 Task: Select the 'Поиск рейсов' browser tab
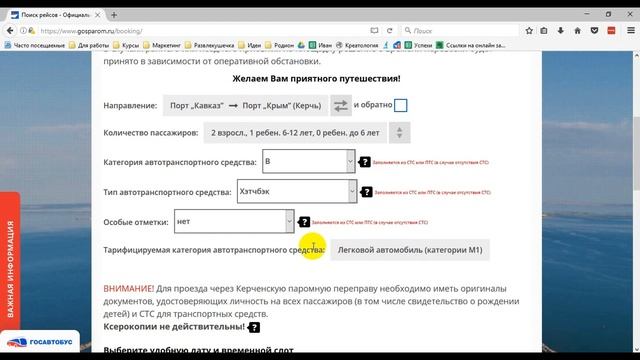(x=55, y=15)
